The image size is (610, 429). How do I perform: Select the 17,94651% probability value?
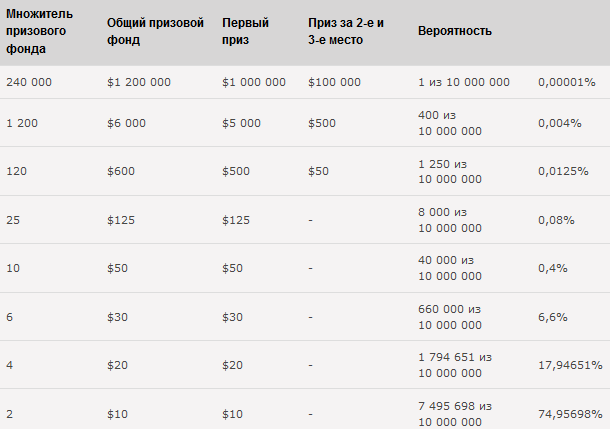[x=570, y=365]
